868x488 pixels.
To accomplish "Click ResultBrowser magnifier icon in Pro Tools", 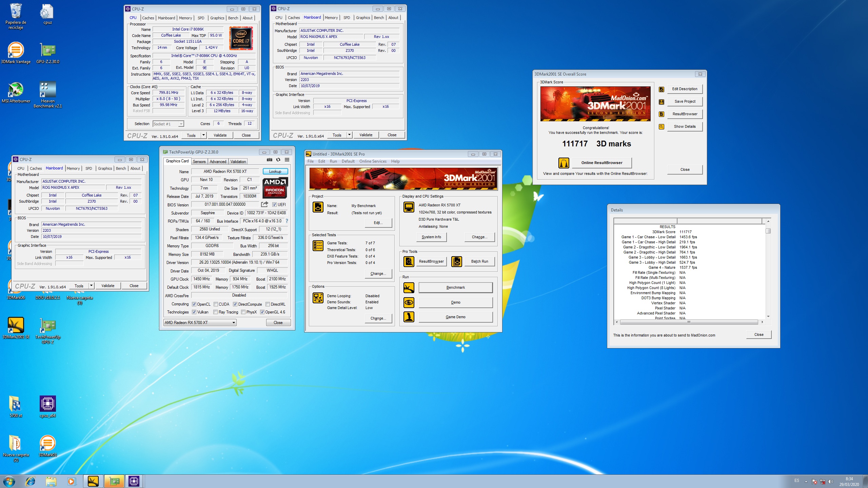I will tap(409, 261).
